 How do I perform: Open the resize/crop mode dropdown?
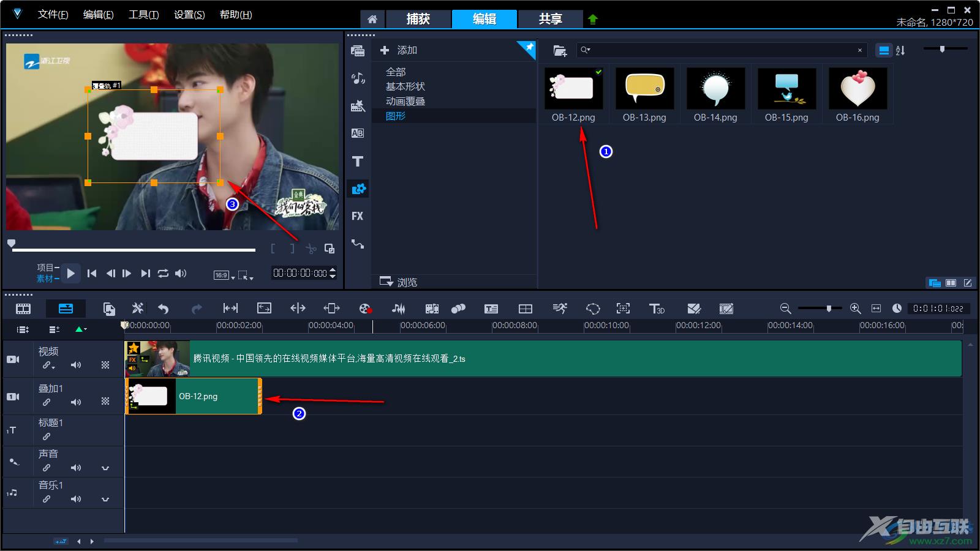click(246, 275)
